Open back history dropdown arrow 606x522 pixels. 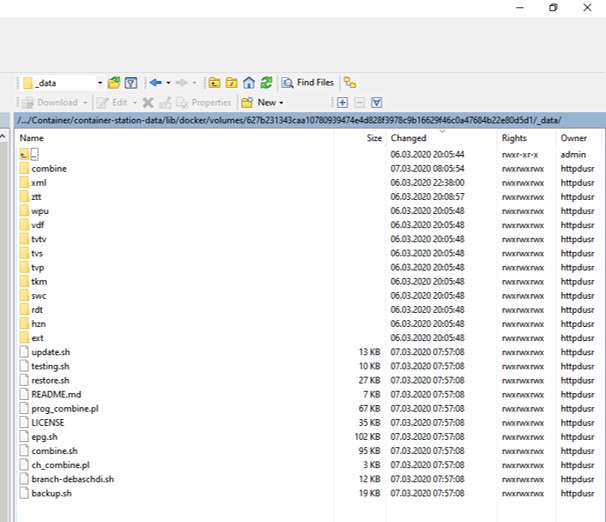[x=168, y=83]
